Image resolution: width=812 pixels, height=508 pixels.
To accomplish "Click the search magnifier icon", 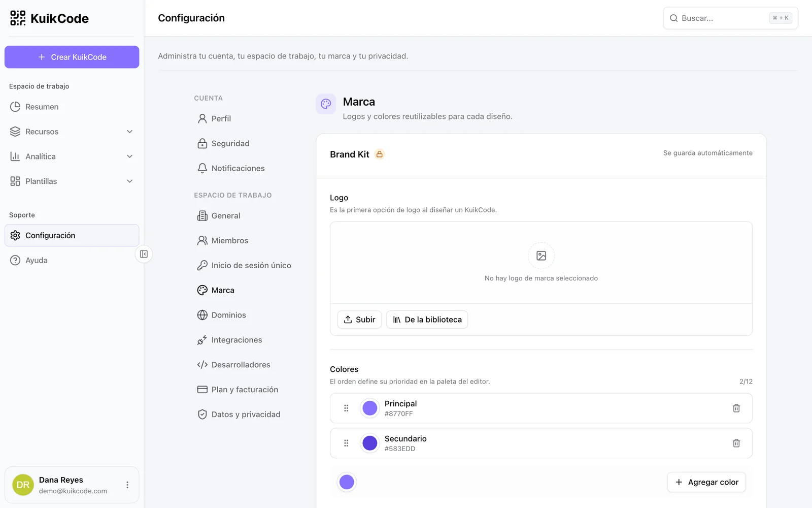I will tap(674, 18).
